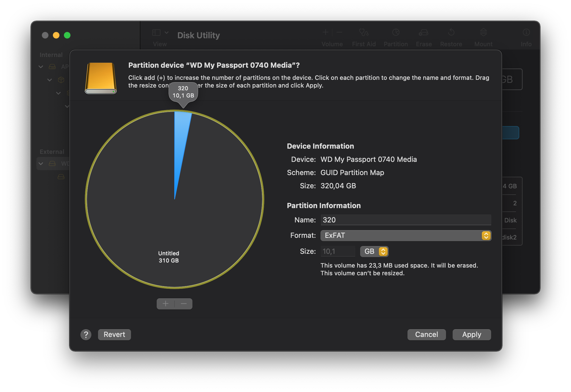Add a partition with the plus button
Screen dimensions: 571x392
tap(165, 304)
